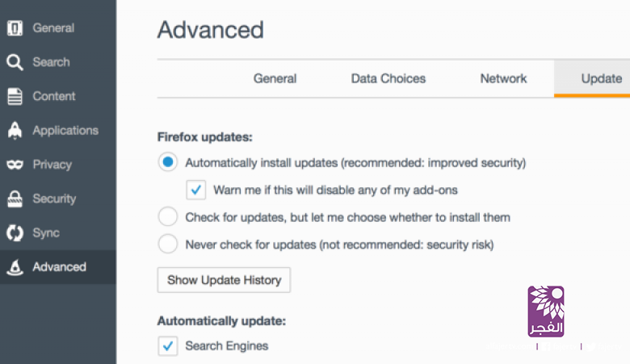Click the purple Al-Fajr logo
This screenshot has width=630, height=364.
(x=546, y=312)
